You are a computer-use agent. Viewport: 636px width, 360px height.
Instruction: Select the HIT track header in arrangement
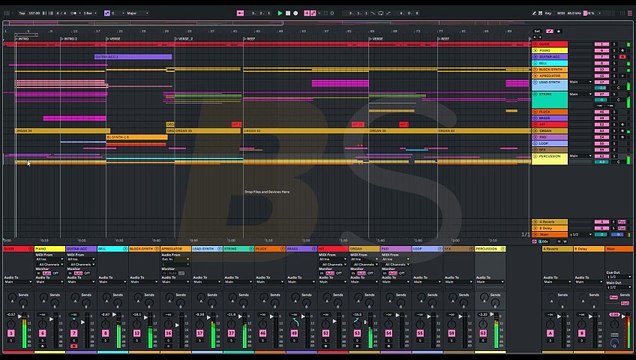(550, 124)
